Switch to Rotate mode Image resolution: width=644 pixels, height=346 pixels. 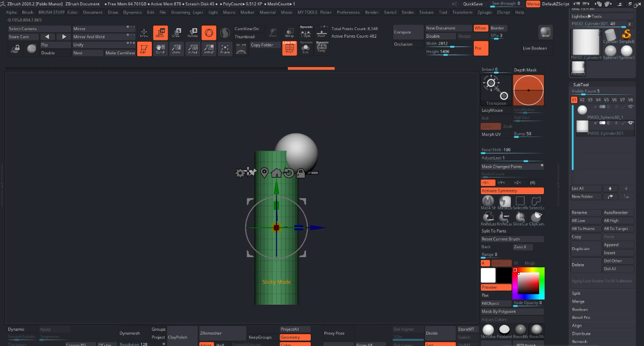click(x=192, y=33)
